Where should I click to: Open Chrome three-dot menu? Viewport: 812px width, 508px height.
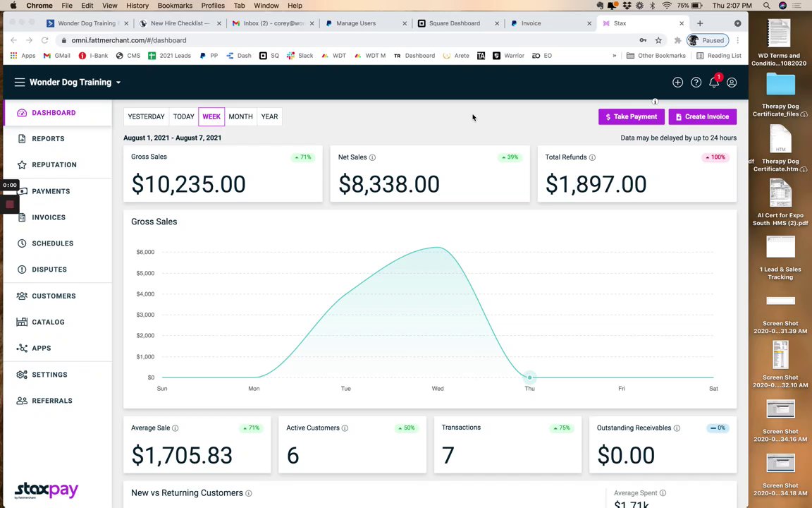pyautogui.click(x=738, y=40)
